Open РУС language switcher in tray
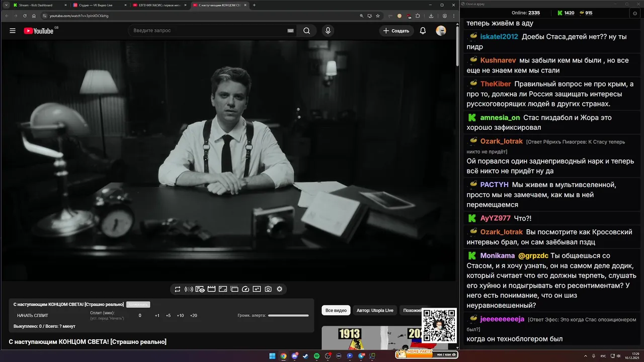This screenshot has width=644, height=362. tap(603, 356)
